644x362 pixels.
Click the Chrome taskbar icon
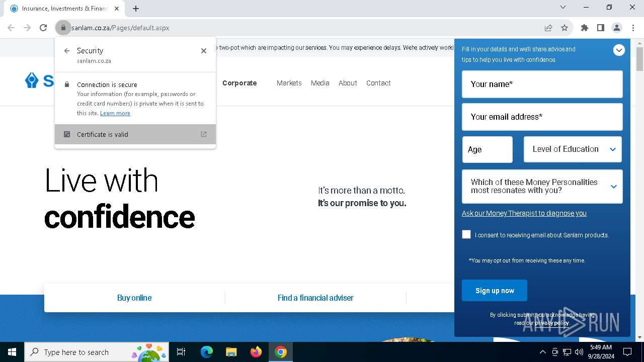pos(281,352)
